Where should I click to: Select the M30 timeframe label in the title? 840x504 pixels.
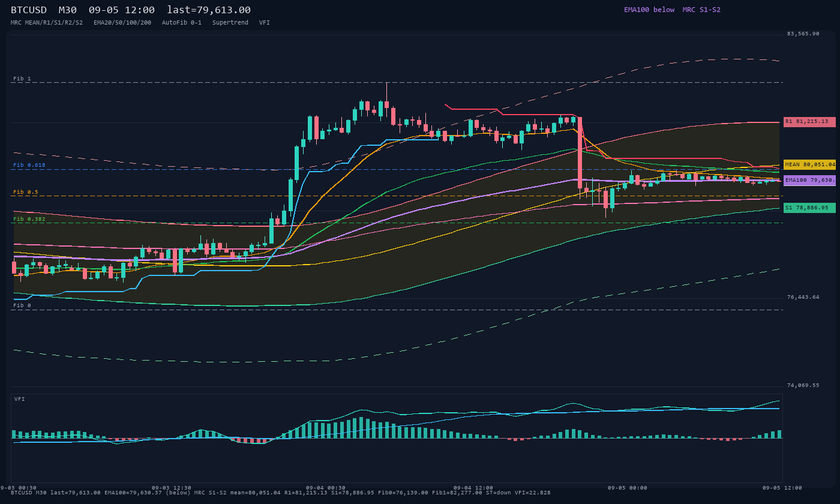coord(68,10)
